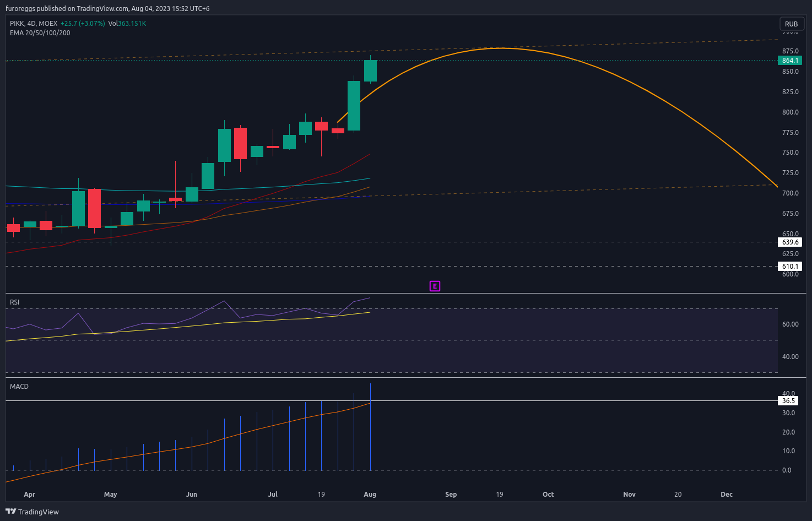Click the 800.0 price axis label
This screenshot has width=812, height=521.
click(x=790, y=112)
